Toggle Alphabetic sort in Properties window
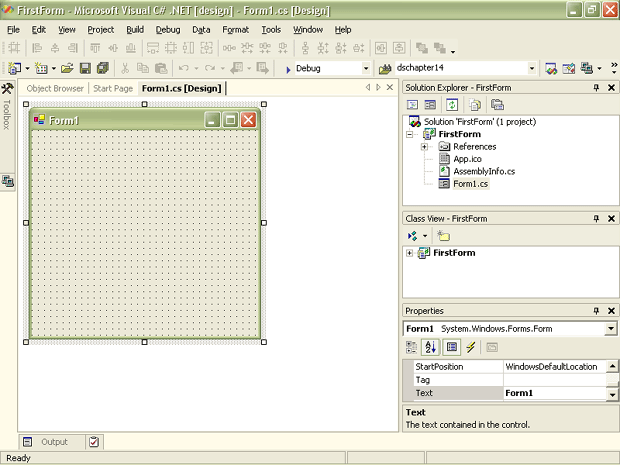620x465 pixels. coord(430,347)
